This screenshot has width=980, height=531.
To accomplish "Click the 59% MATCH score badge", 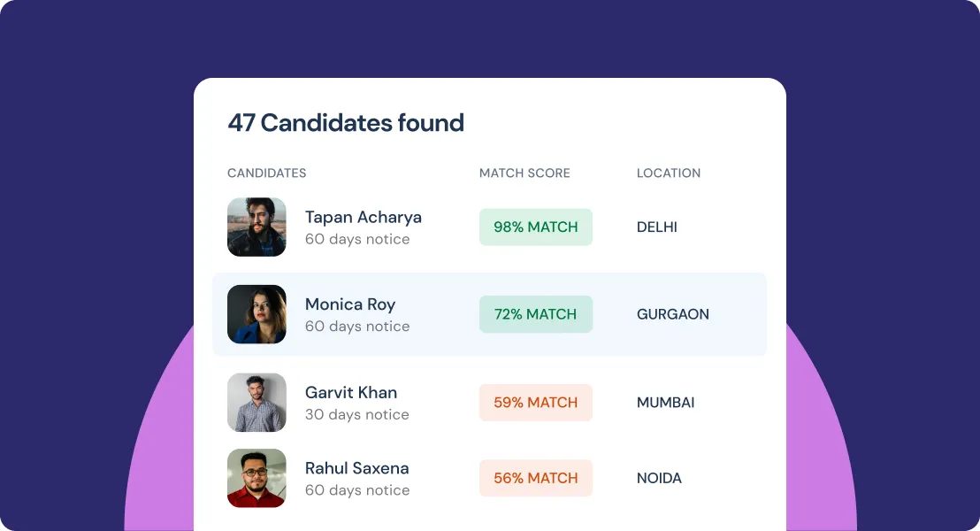I will (535, 403).
